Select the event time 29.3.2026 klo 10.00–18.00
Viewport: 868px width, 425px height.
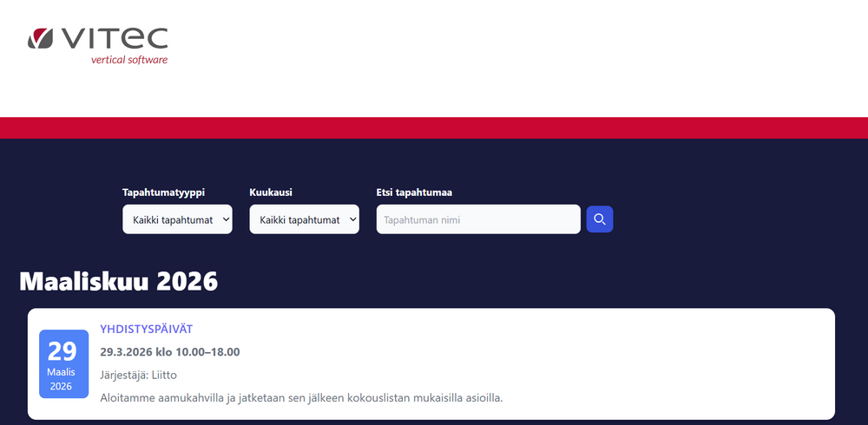169,351
